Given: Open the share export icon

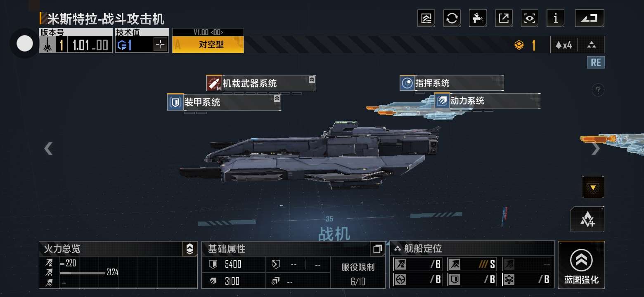Looking at the screenshot, I should [x=504, y=18].
